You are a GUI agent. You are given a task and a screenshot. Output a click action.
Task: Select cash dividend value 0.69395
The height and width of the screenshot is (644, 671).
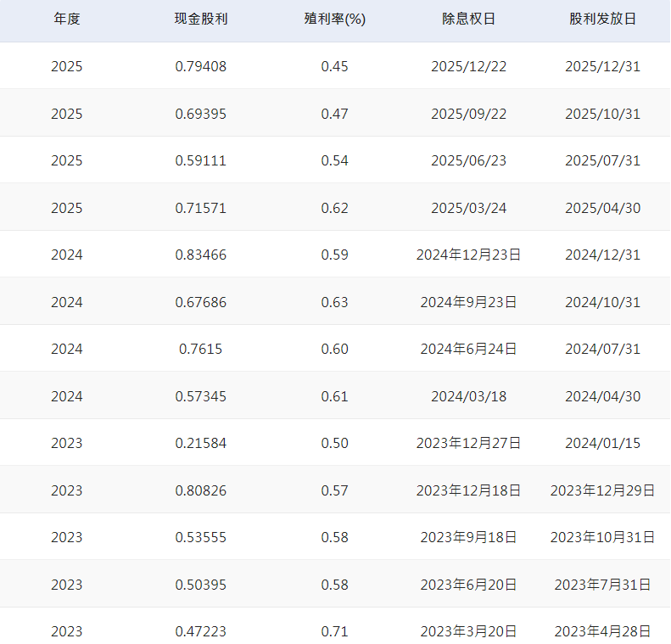point(201,114)
